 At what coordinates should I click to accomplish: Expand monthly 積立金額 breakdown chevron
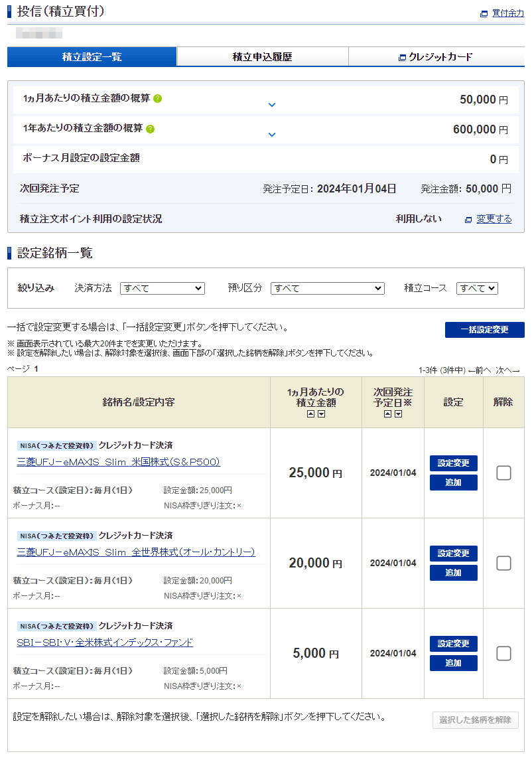click(x=271, y=105)
